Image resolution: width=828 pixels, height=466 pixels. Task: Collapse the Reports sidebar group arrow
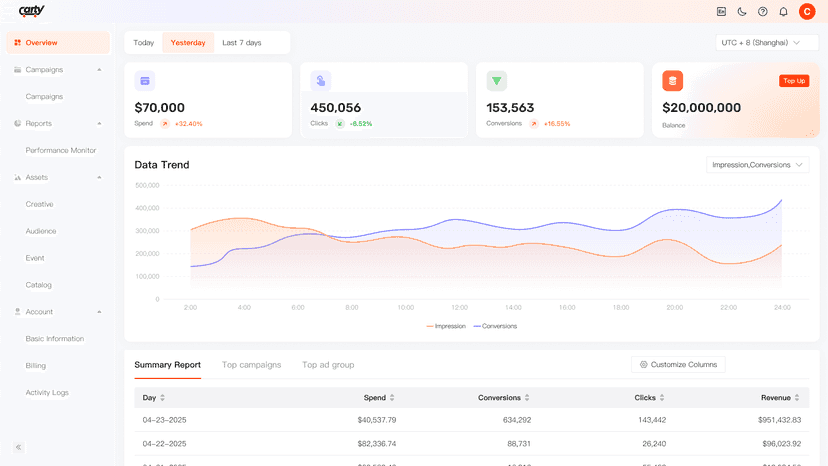click(x=99, y=124)
